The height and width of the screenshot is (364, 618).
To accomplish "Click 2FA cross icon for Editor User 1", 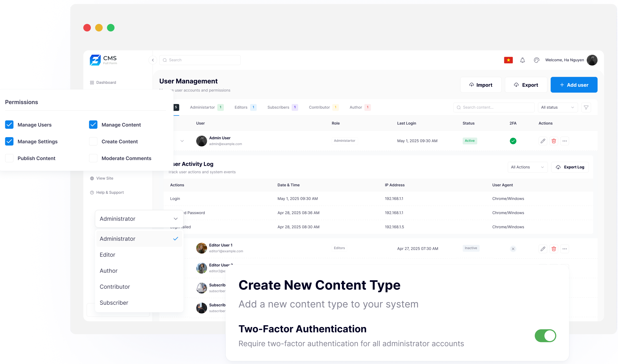I will pos(513,249).
